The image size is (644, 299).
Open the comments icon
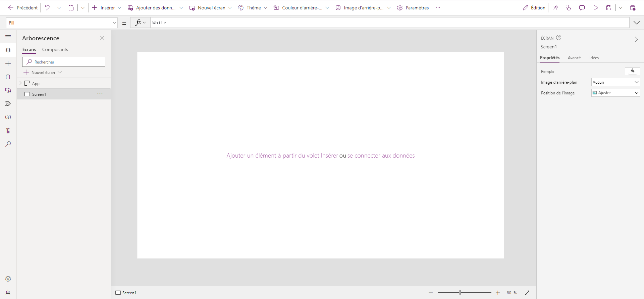[x=582, y=8]
